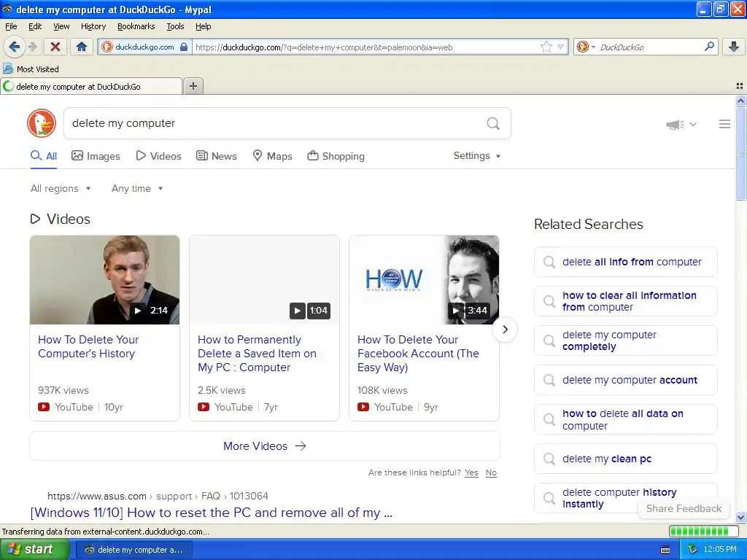Open the Most Visited bookmarks folder
Viewport: 747px width, 560px height.
pyautogui.click(x=31, y=69)
